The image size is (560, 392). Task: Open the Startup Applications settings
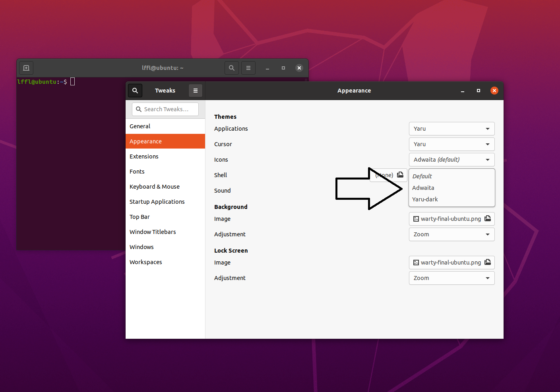point(157,201)
